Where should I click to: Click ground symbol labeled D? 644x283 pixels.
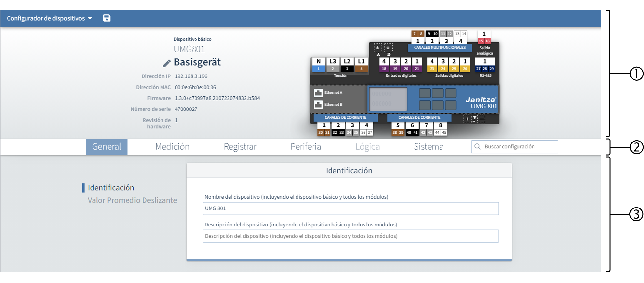click(x=388, y=48)
